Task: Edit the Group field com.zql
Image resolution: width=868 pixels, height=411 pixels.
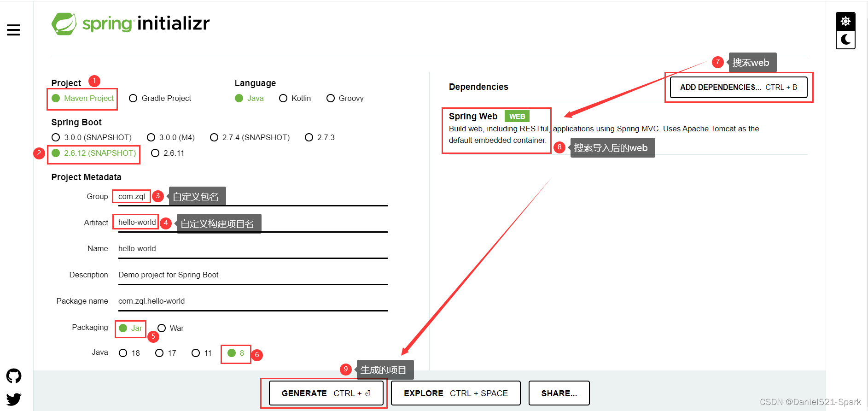Action: pyautogui.click(x=253, y=197)
